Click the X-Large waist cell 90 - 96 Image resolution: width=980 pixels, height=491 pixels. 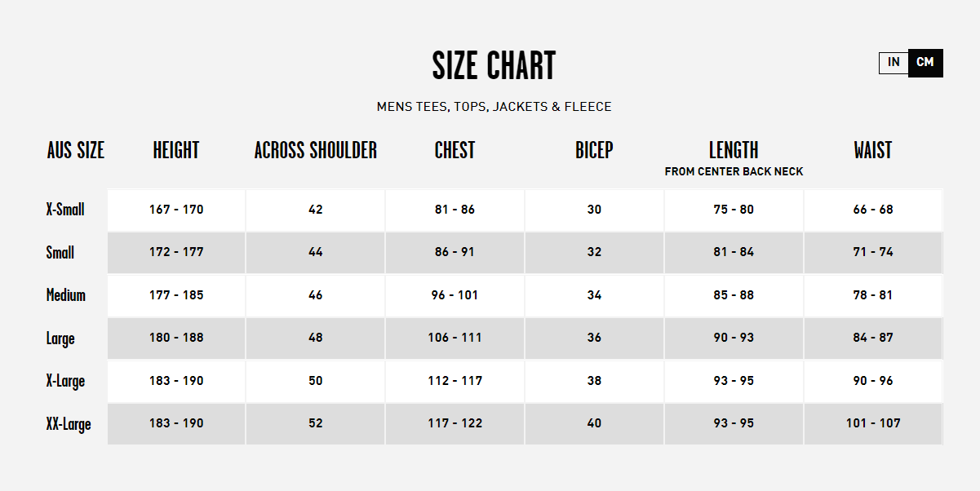[873, 381]
